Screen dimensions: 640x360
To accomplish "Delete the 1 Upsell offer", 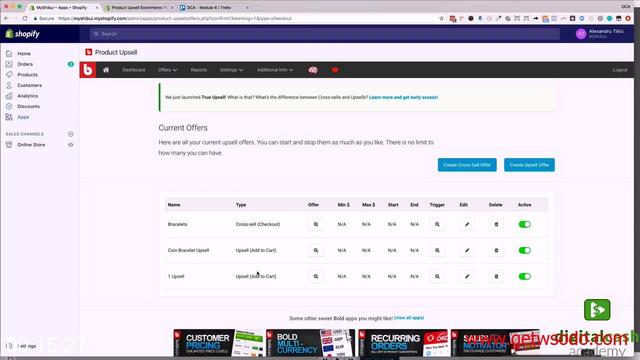I will pos(496,276).
